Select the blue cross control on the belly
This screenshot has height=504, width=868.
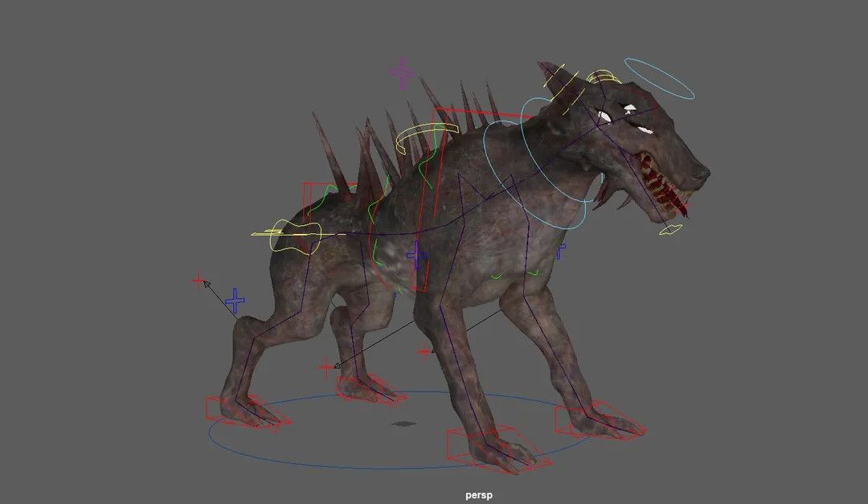[x=416, y=256]
